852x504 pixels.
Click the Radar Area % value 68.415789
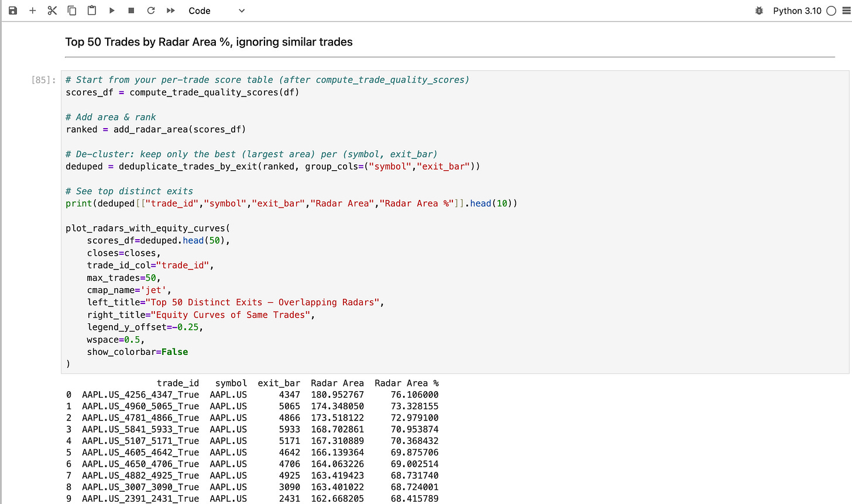click(x=415, y=499)
